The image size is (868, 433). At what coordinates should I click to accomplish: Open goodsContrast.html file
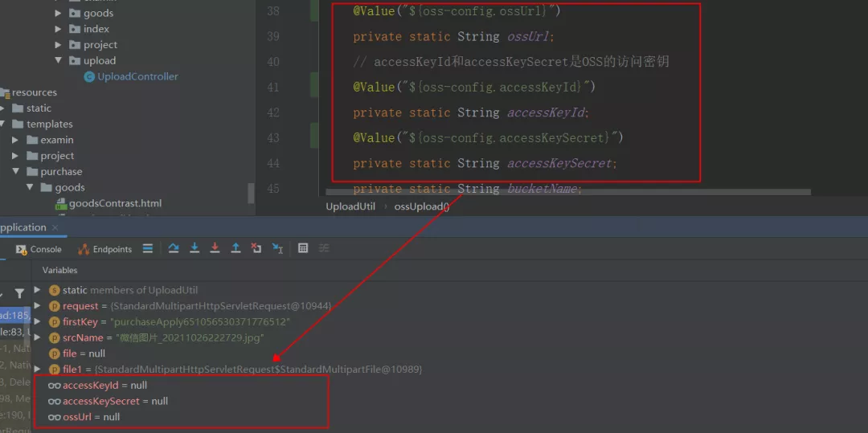point(115,203)
